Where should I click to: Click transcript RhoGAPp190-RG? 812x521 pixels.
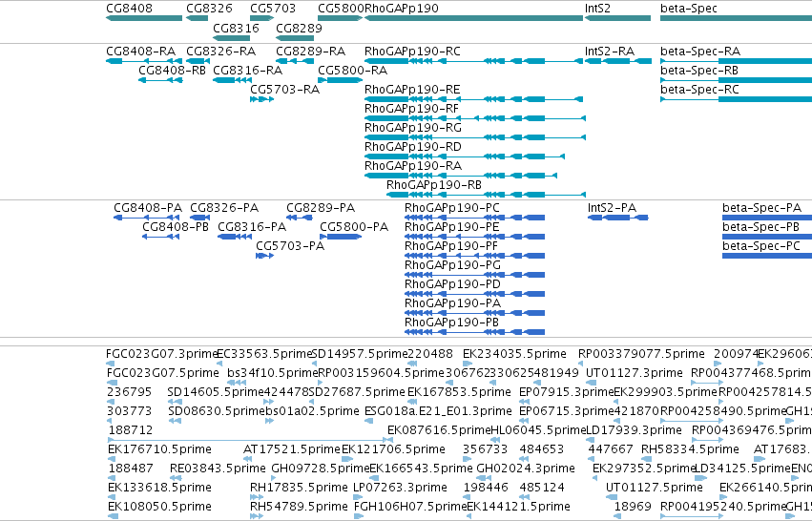pos(413,128)
